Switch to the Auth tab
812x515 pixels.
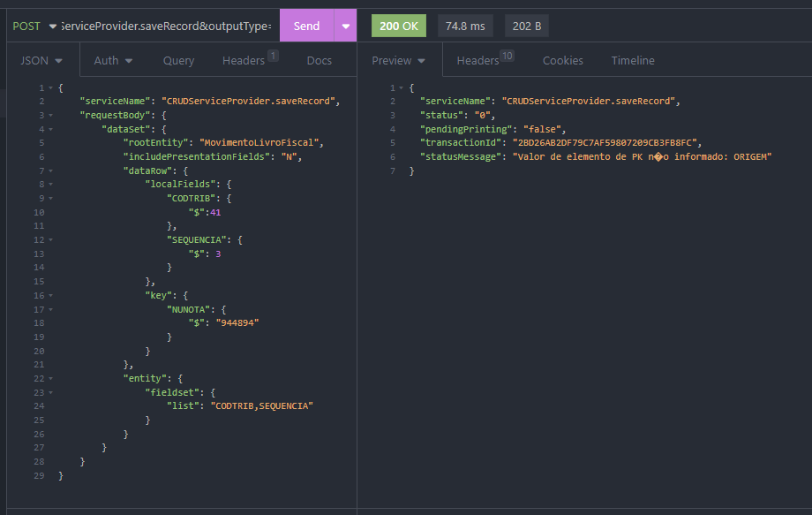[x=113, y=61]
